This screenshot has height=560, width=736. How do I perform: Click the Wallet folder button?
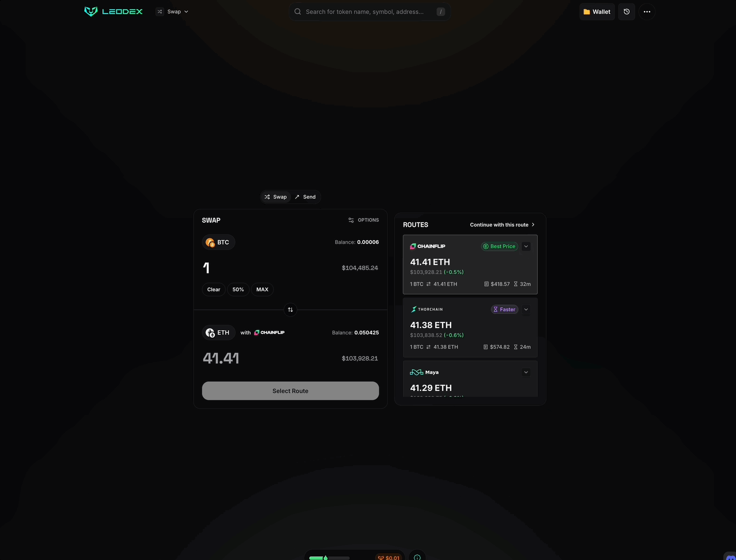pyautogui.click(x=597, y=12)
